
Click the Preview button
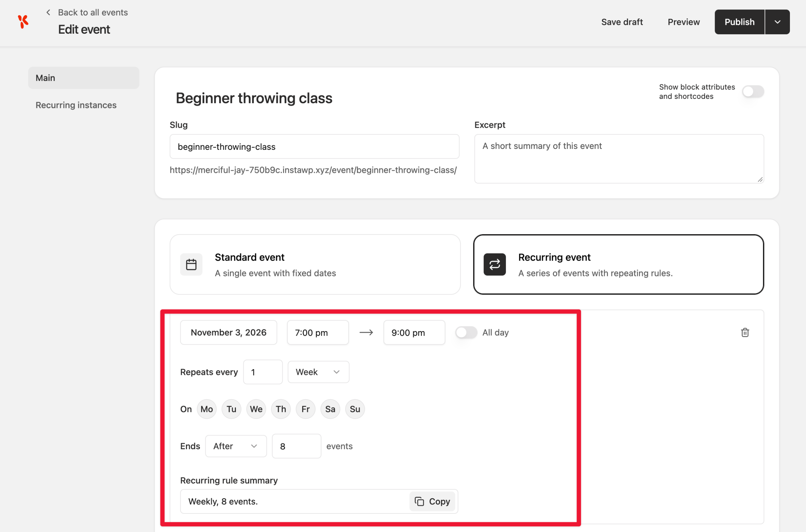click(684, 22)
